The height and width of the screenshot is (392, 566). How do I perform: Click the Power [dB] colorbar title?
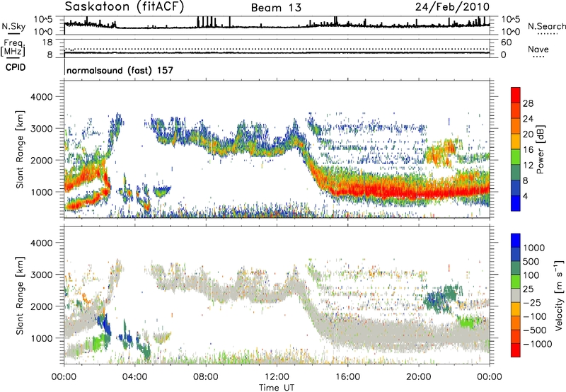(x=540, y=149)
